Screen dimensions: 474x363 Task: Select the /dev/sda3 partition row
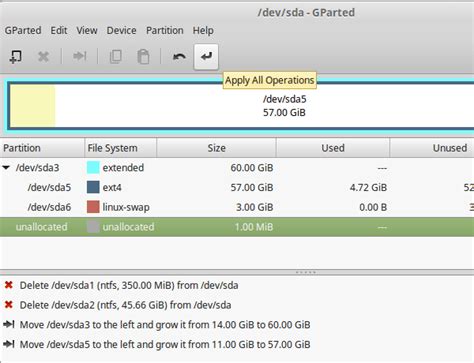click(x=237, y=168)
